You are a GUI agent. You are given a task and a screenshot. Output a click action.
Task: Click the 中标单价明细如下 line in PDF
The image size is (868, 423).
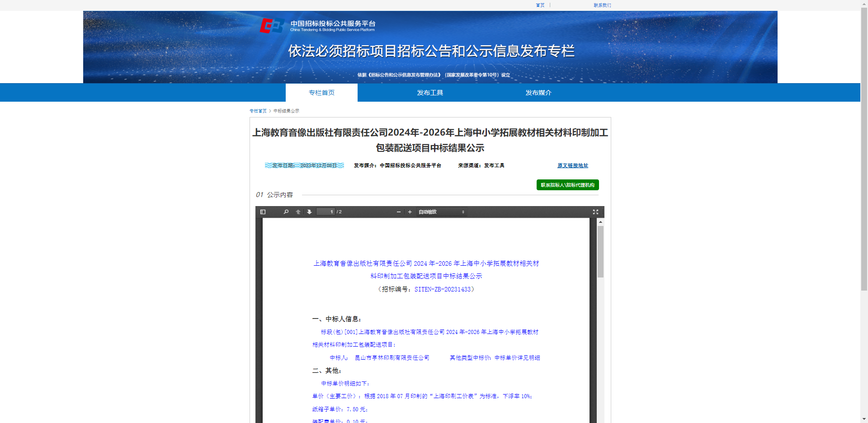tap(345, 384)
